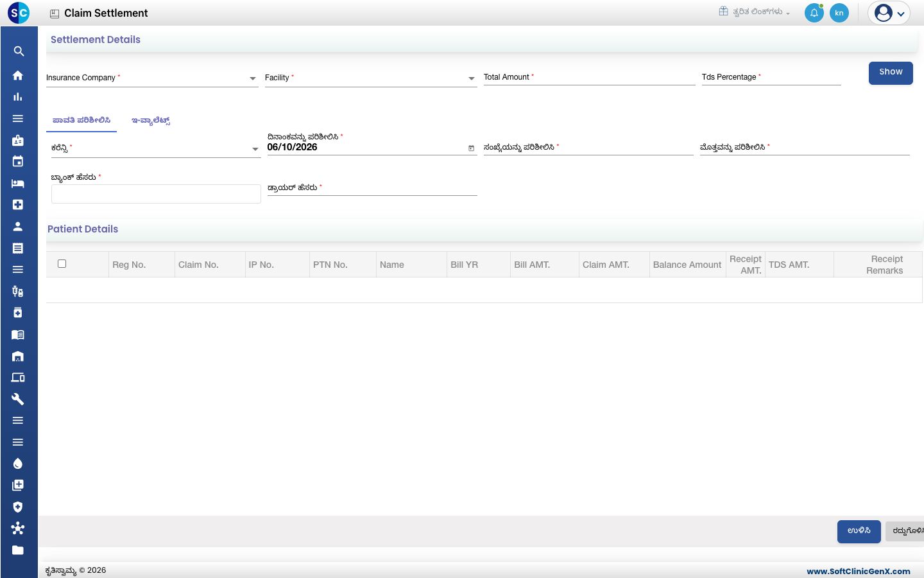Click the ಉಳಿಸಿ save button
Screen dimensions: 924x578
point(859,531)
